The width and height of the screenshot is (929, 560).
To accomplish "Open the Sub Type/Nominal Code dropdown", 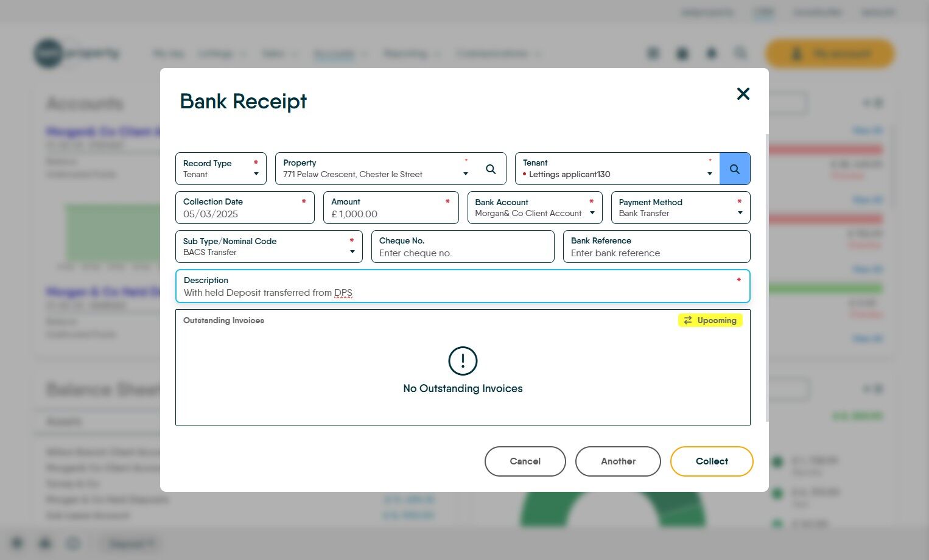I will click(x=269, y=247).
